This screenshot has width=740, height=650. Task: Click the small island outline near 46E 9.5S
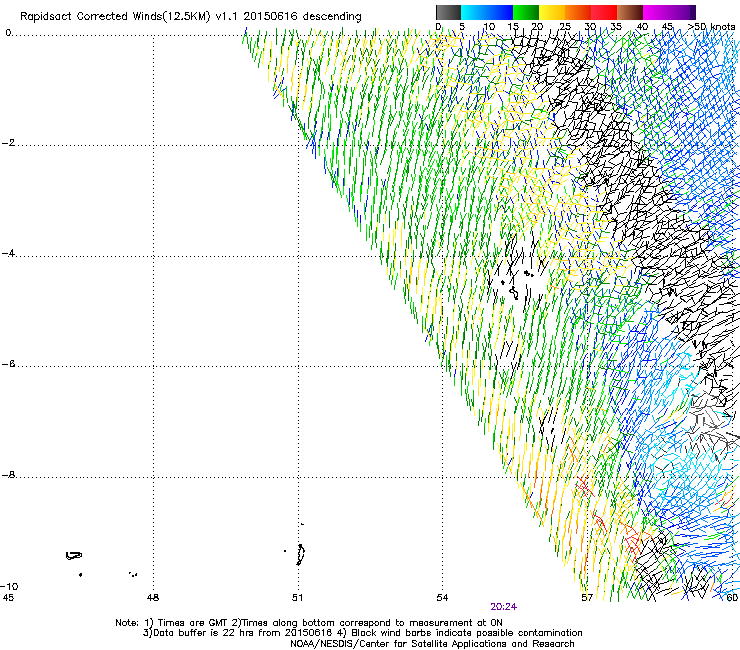coord(74,556)
